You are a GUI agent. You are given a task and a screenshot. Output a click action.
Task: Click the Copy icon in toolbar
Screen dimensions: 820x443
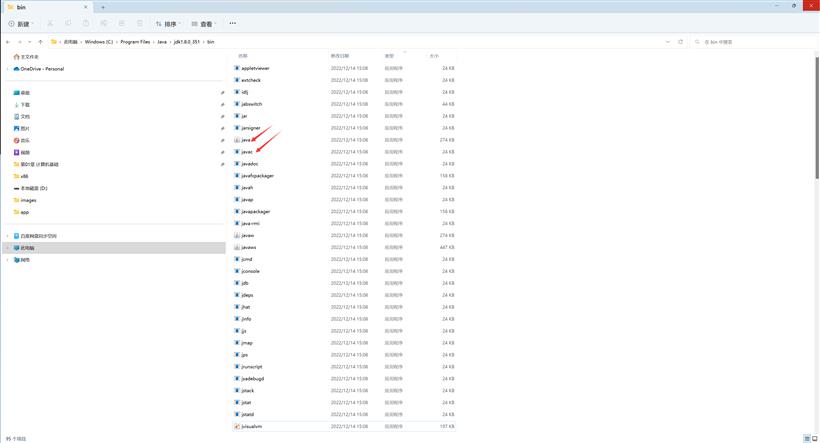(x=68, y=24)
